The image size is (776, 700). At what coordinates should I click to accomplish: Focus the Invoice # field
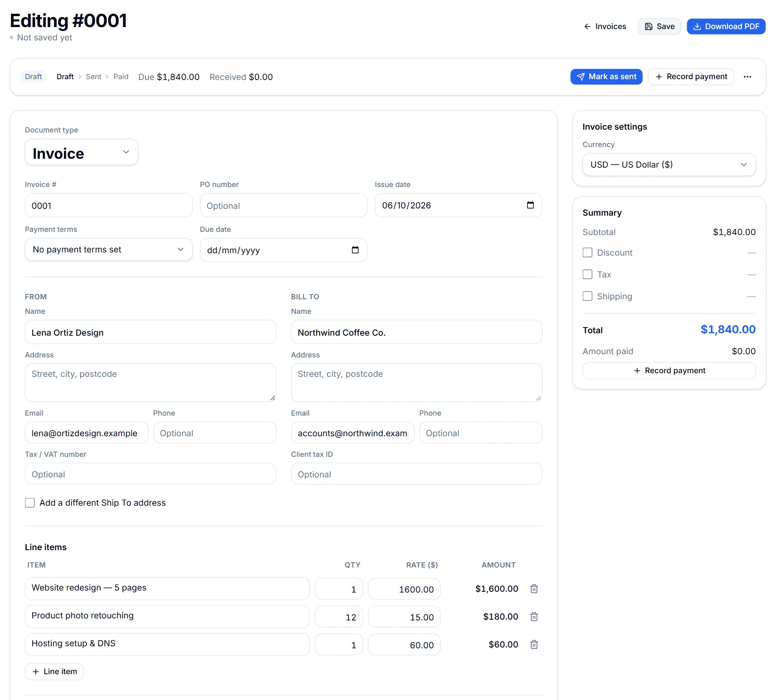[x=108, y=206]
